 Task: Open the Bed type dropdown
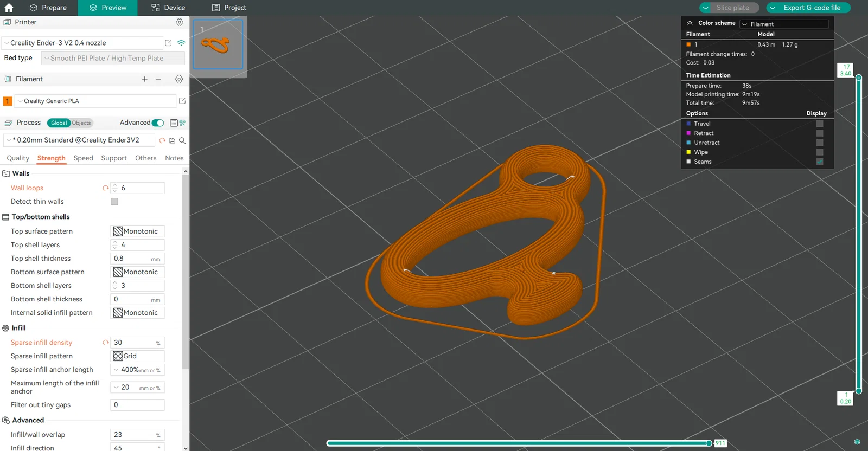(x=113, y=58)
